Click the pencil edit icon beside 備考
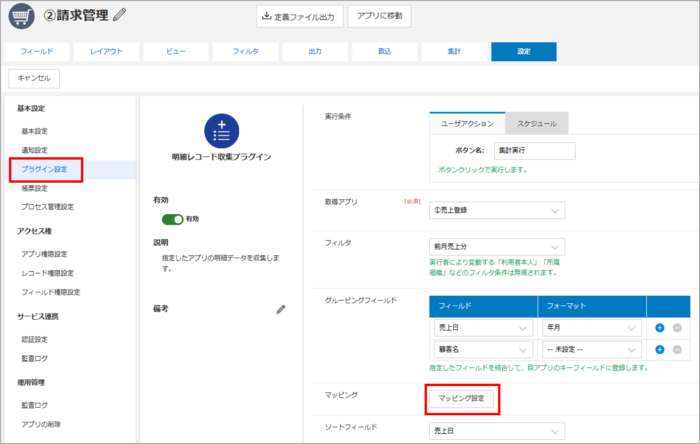Image resolution: width=700 pixels, height=444 pixels. click(281, 309)
